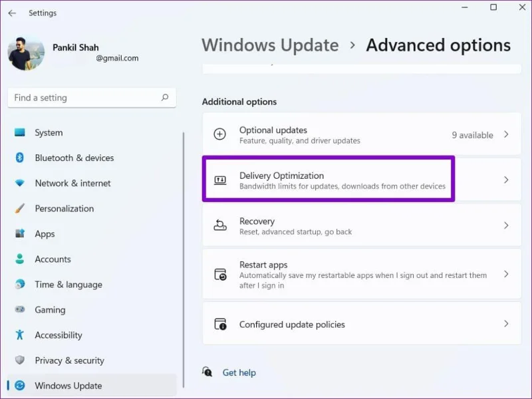Maximize the Settings window
The image size is (532, 399).
pyautogui.click(x=493, y=7)
